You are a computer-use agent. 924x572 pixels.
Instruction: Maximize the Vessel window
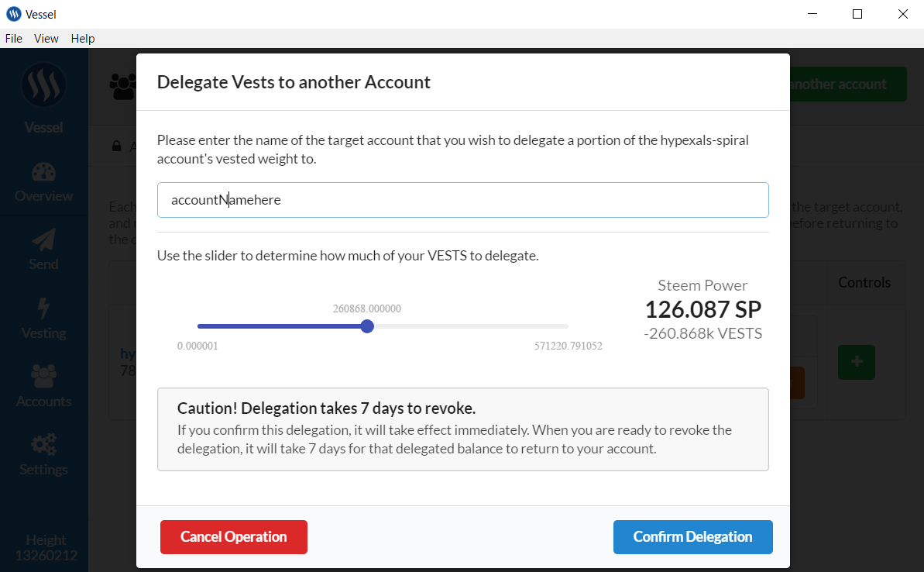[857, 14]
